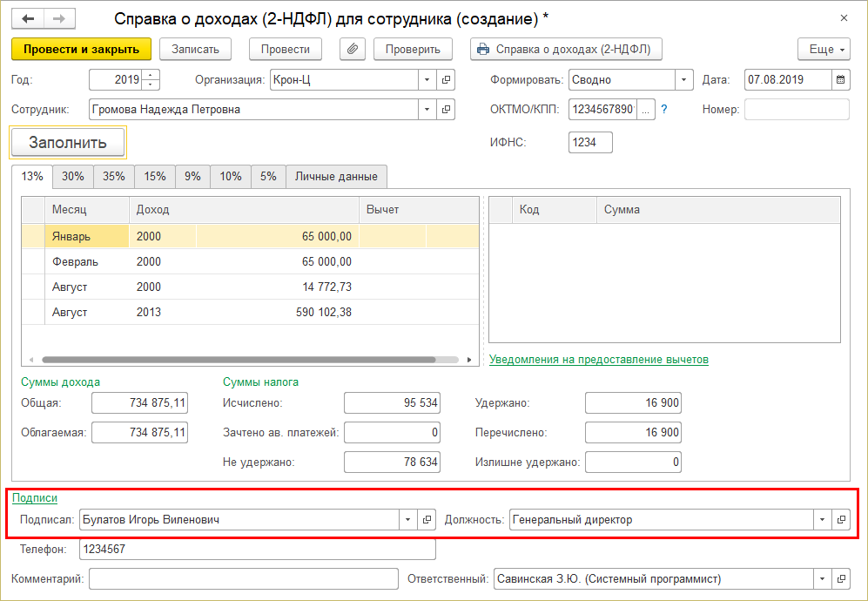The width and height of the screenshot is (868, 601).
Task: Switch to the Личные данные tab
Action: pos(336,176)
